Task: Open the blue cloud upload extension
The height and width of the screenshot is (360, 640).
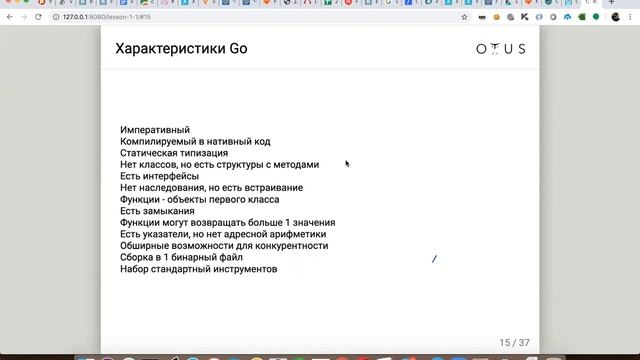Action: coord(568,17)
